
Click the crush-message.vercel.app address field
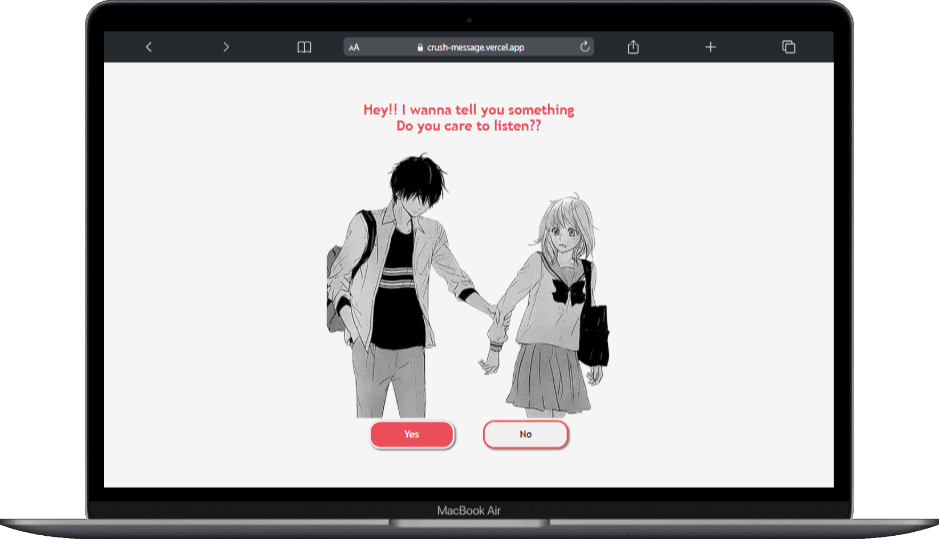tap(469, 47)
